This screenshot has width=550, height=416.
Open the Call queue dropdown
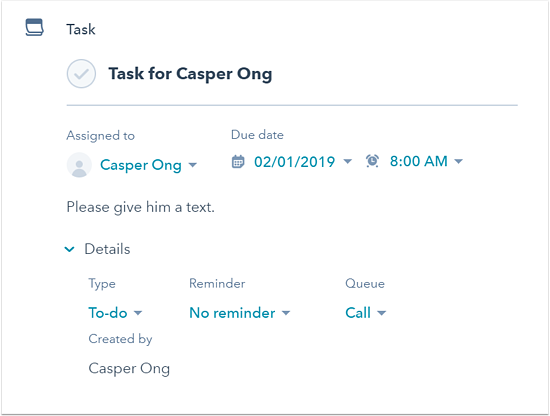click(x=365, y=313)
